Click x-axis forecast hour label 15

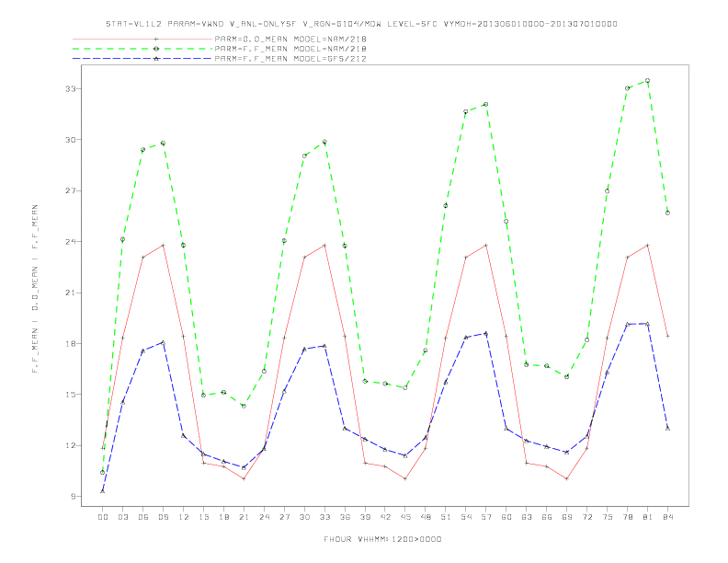click(203, 517)
